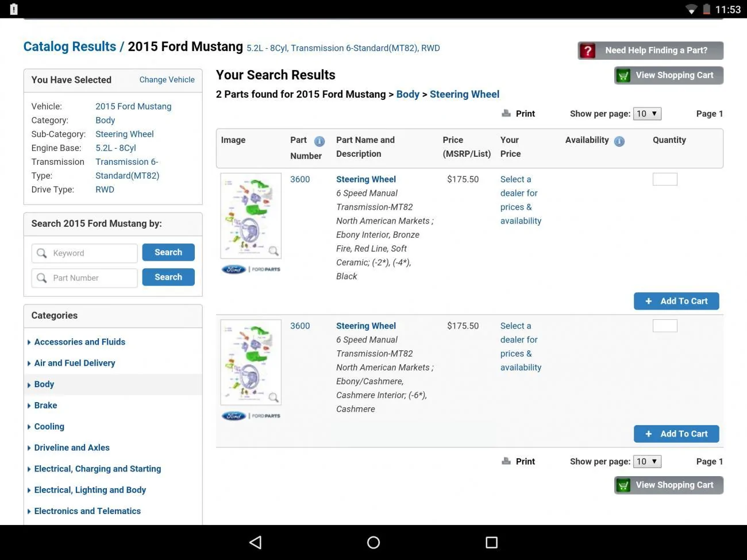Click the Keyword search input field
The image size is (747, 560).
coord(84,253)
